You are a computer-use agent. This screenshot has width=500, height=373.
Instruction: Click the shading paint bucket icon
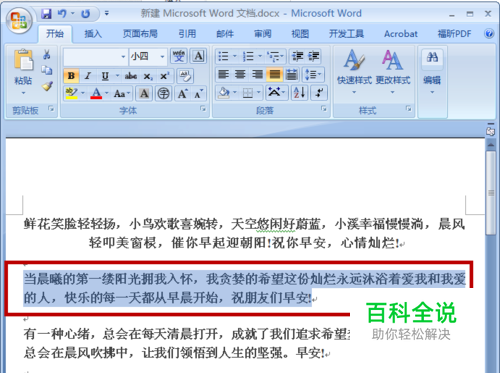pyautogui.click(x=224, y=93)
